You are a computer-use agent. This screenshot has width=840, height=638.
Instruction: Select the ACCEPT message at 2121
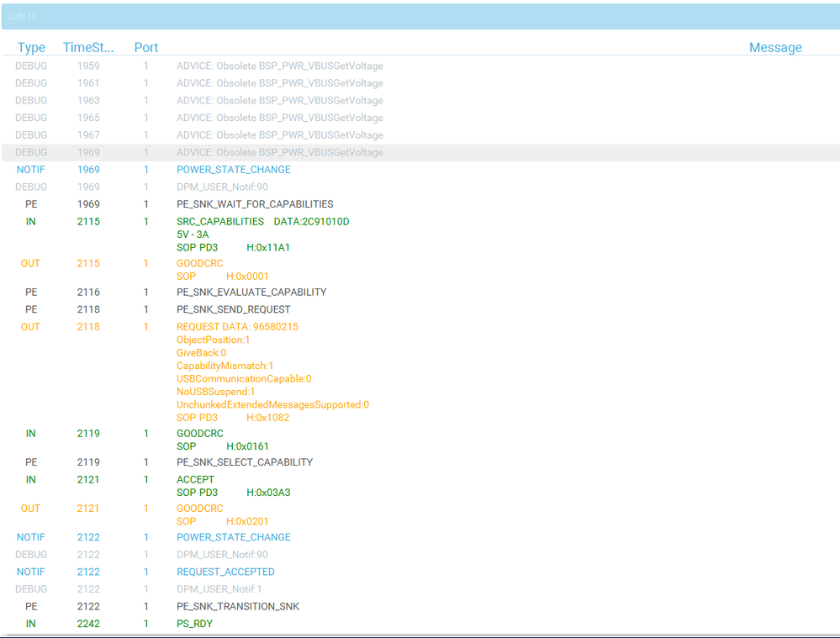click(196, 479)
